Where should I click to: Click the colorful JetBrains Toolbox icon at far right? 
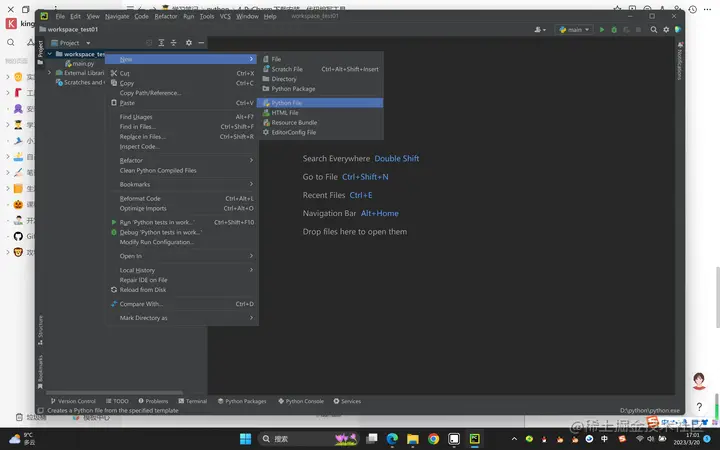click(678, 29)
